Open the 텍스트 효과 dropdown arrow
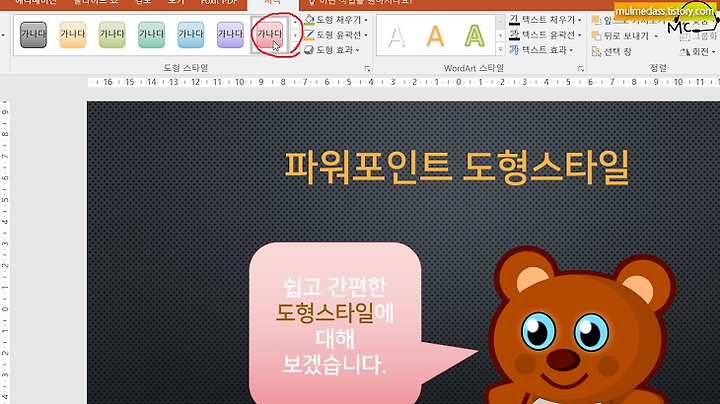This screenshot has width=720, height=404. pyautogui.click(x=571, y=50)
